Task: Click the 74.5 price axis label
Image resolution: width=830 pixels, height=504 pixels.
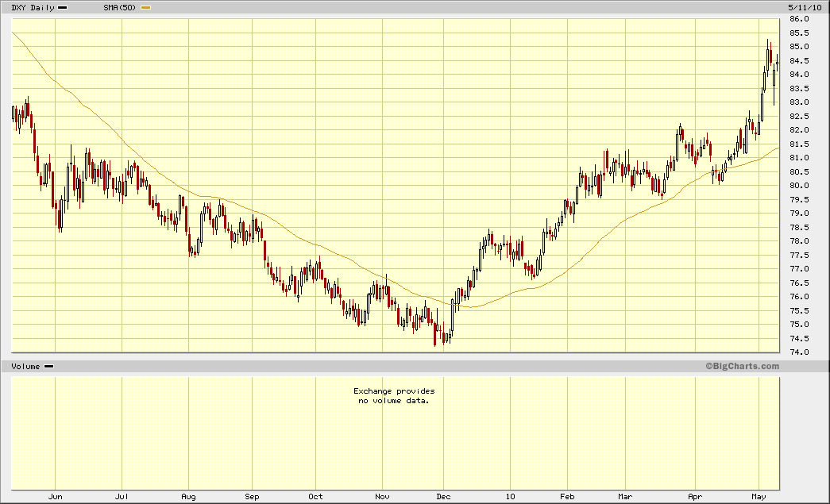Action: click(799, 338)
